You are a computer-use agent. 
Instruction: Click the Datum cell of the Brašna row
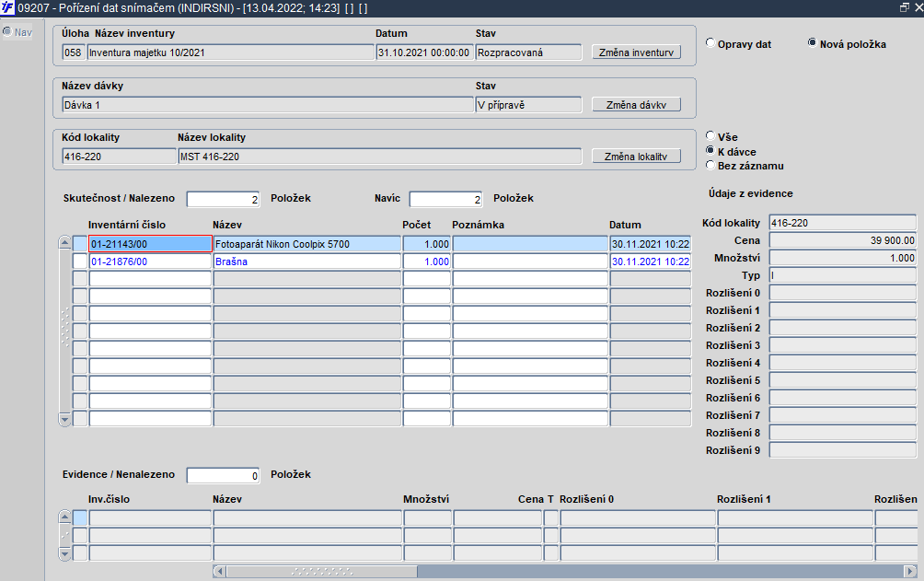click(651, 261)
